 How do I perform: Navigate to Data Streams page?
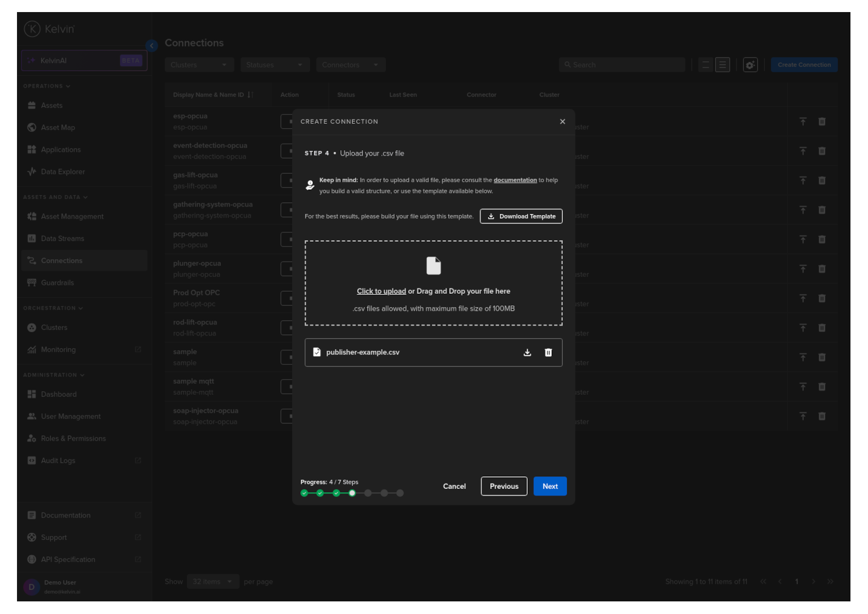(x=62, y=239)
